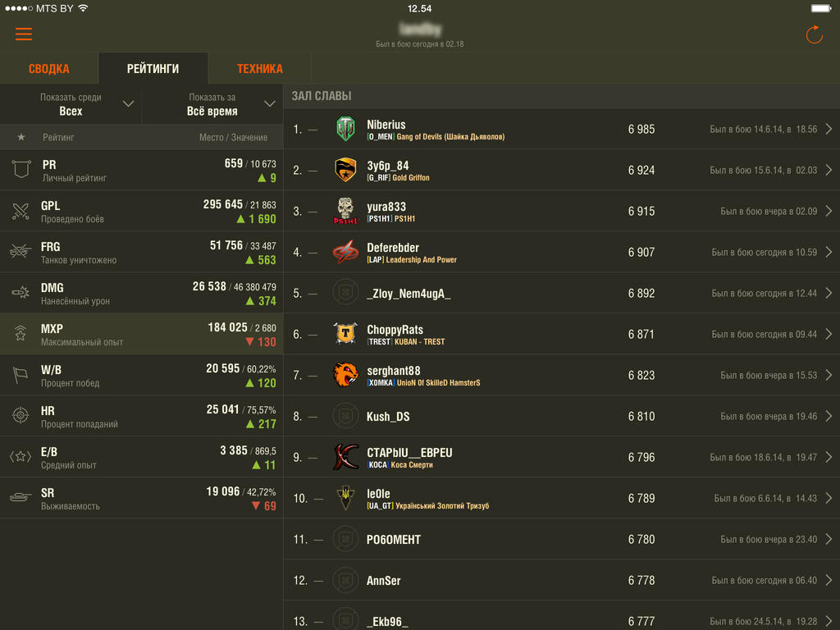840x630 pixels.
Task: Tap the SR tank survivability icon
Action: pyautogui.click(x=21, y=498)
